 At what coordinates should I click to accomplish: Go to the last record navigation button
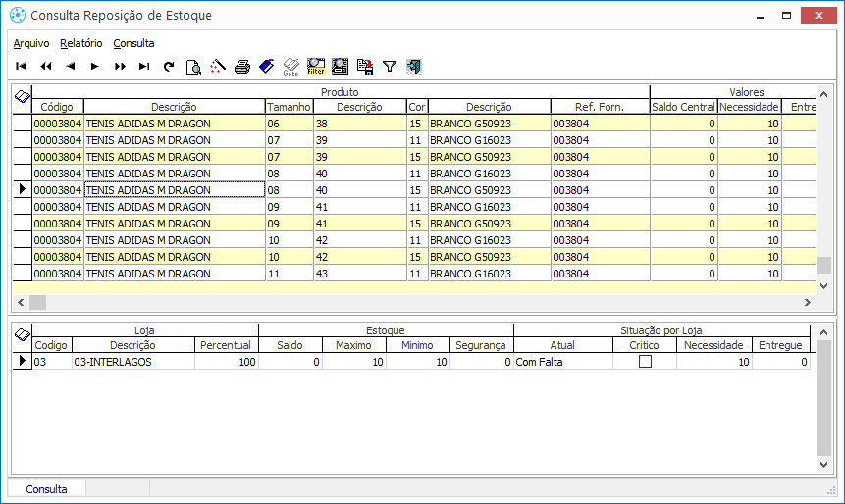click(144, 67)
